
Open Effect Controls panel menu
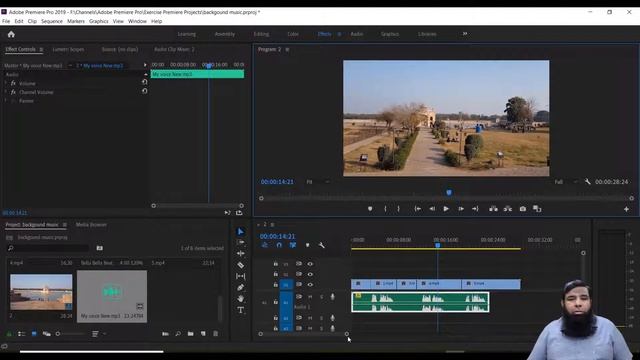(41, 49)
